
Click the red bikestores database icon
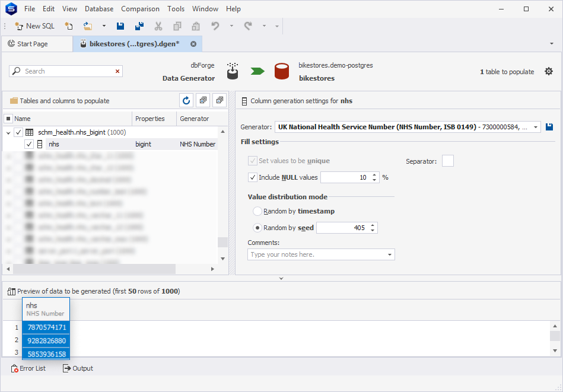coord(281,71)
